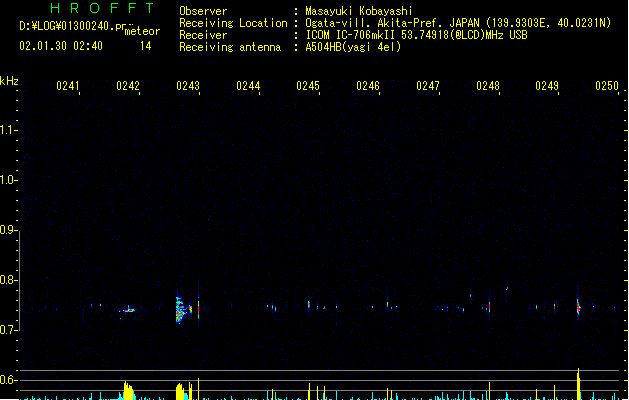Image resolution: width=629 pixels, height=400 pixels.
Task: Click the horizontal echo streak near 0242
Action: tap(128, 310)
